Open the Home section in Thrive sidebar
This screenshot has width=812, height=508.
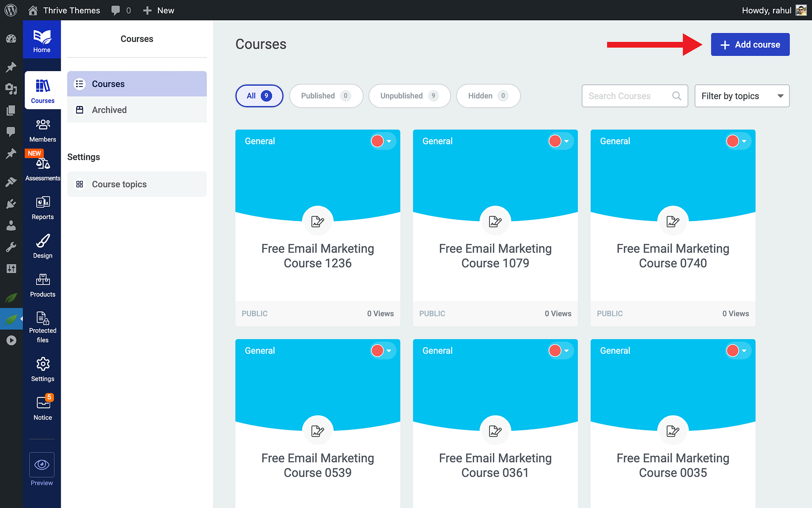coord(42,39)
